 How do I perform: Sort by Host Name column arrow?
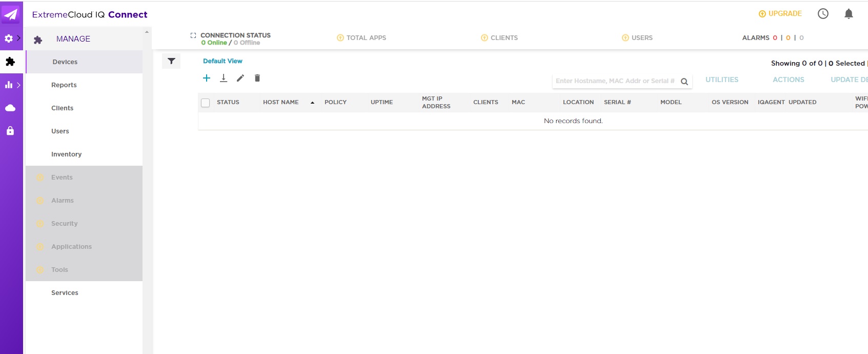point(312,103)
